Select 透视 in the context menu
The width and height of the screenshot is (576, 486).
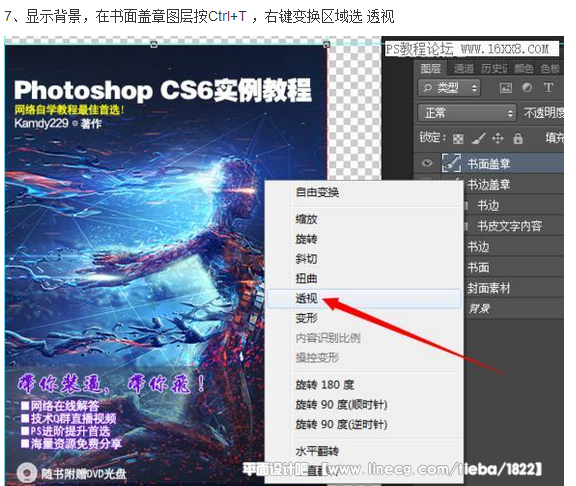[x=364, y=298]
